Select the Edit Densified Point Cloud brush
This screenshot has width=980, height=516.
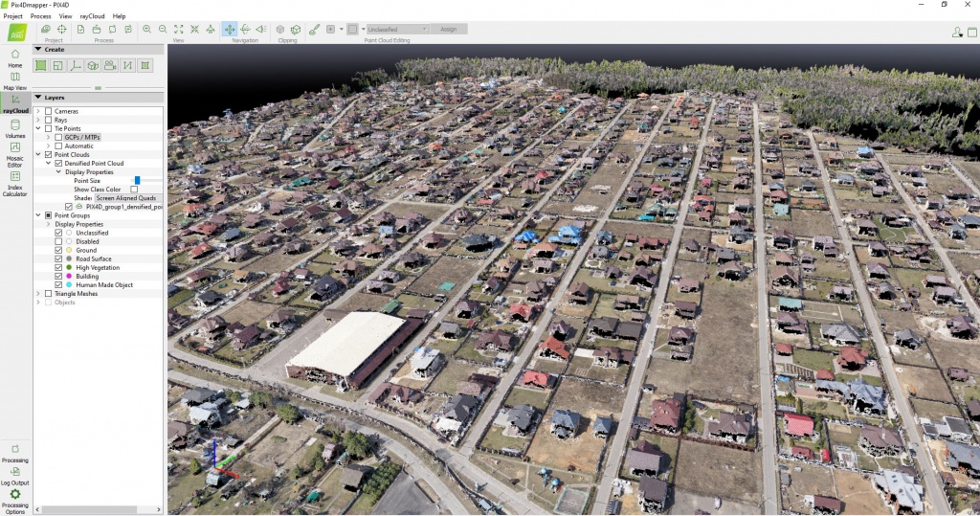[314, 30]
